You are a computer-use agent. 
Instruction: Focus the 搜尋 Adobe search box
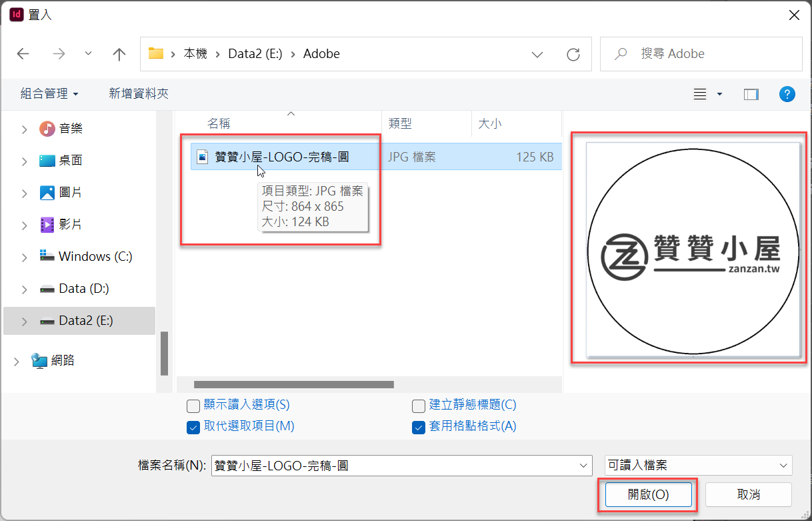click(x=701, y=54)
